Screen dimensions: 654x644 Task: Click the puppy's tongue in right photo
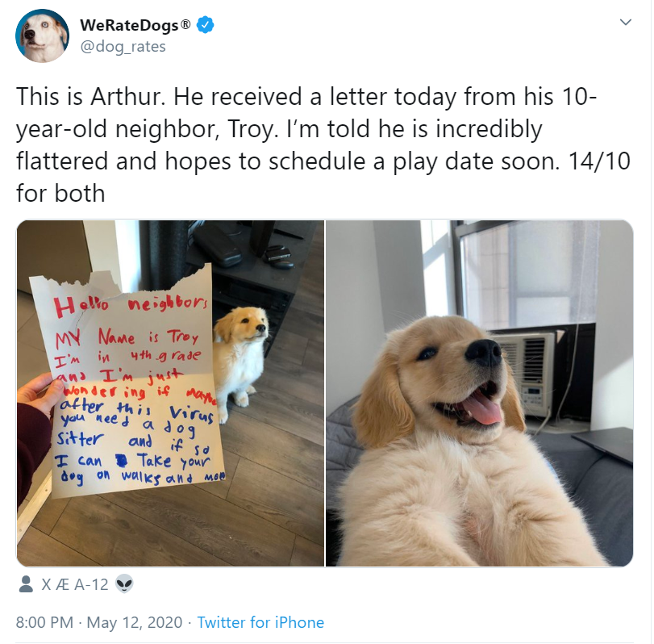coord(482,409)
